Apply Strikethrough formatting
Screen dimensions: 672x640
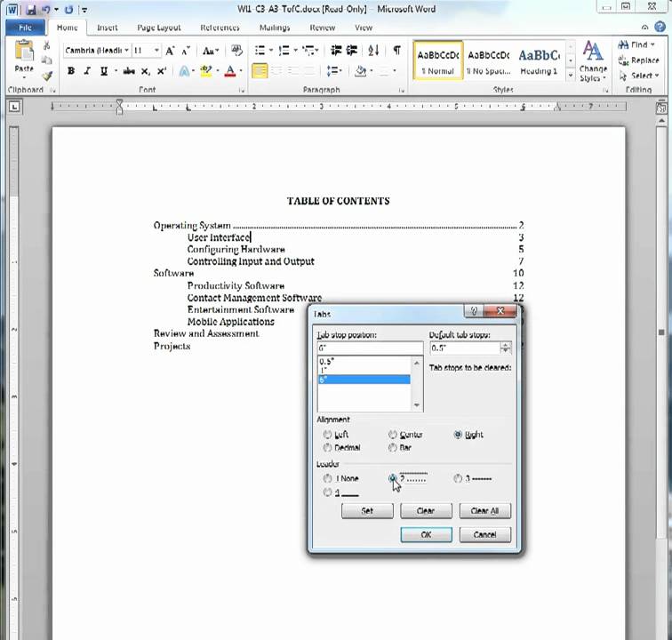[129, 71]
